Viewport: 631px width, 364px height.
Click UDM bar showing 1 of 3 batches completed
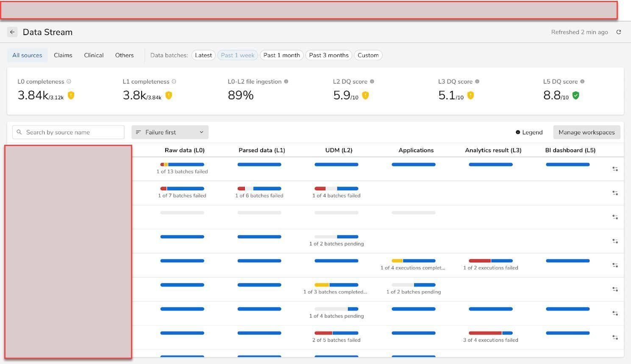pyautogui.click(x=336, y=285)
